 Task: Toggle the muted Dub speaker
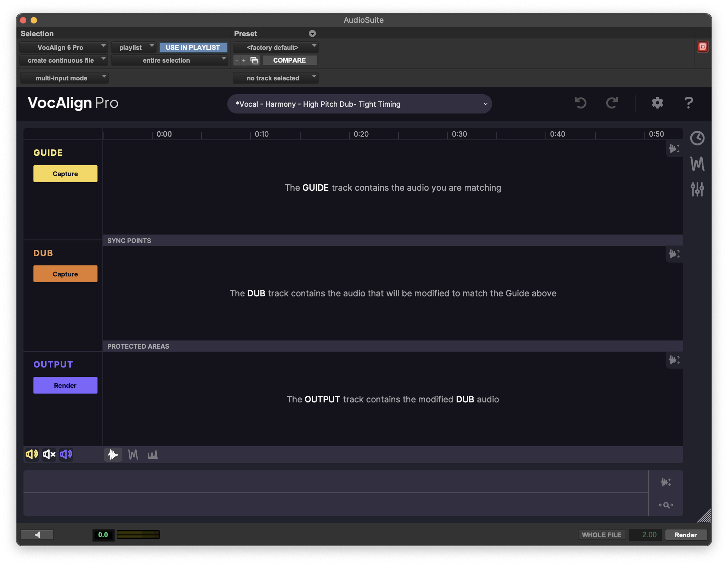tap(49, 454)
